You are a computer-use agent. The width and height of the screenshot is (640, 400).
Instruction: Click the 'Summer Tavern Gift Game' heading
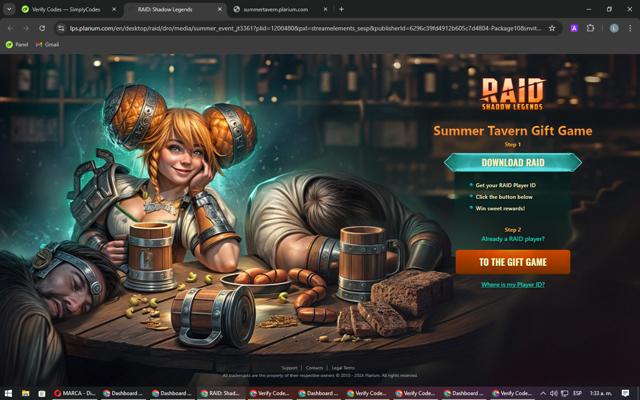tap(513, 131)
